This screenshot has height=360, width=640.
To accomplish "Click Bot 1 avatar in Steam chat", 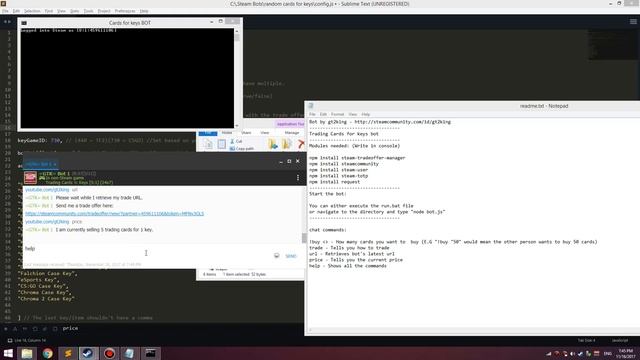I will (x=30, y=178).
